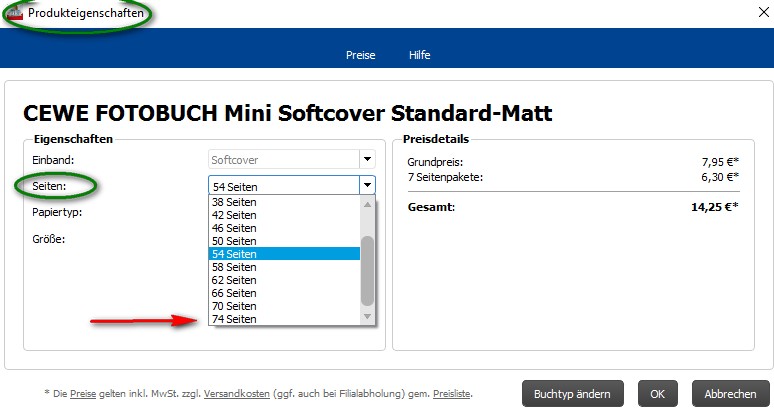Open the Preise menu
The height and width of the screenshot is (408, 774).
coord(360,55)
